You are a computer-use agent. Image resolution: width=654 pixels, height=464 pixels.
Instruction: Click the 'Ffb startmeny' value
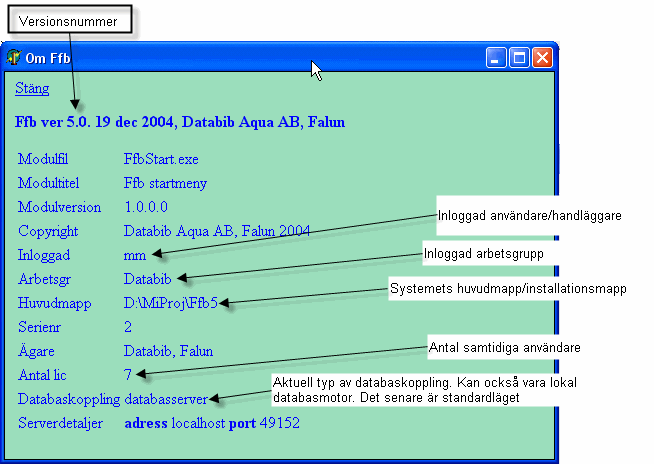165,184
